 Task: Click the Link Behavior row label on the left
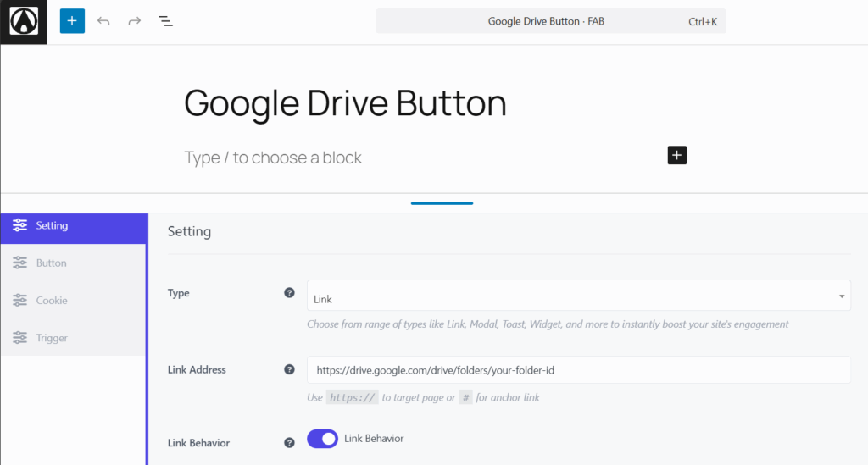pos(198,443)
